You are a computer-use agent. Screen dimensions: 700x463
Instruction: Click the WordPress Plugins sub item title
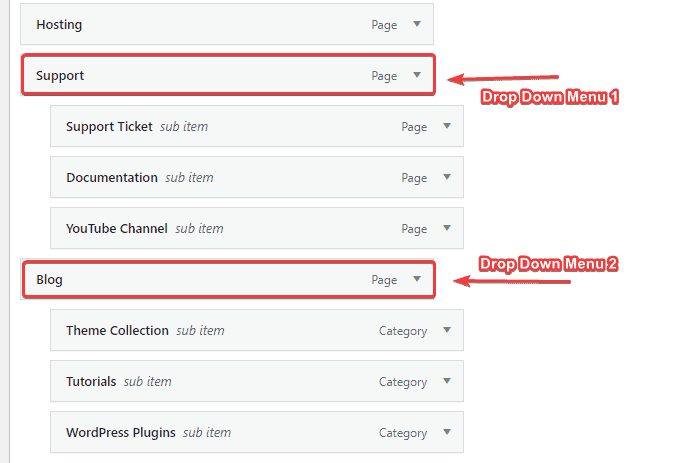(x=120, y=432)
